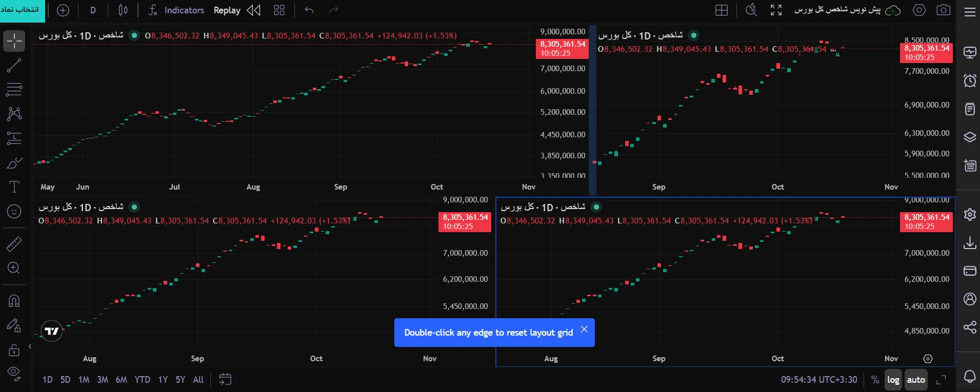Image resolution: width=980 pixels, height=392 pixels.
Task: Select the crosshair cursor tool
Action: [x=14, y=41]
